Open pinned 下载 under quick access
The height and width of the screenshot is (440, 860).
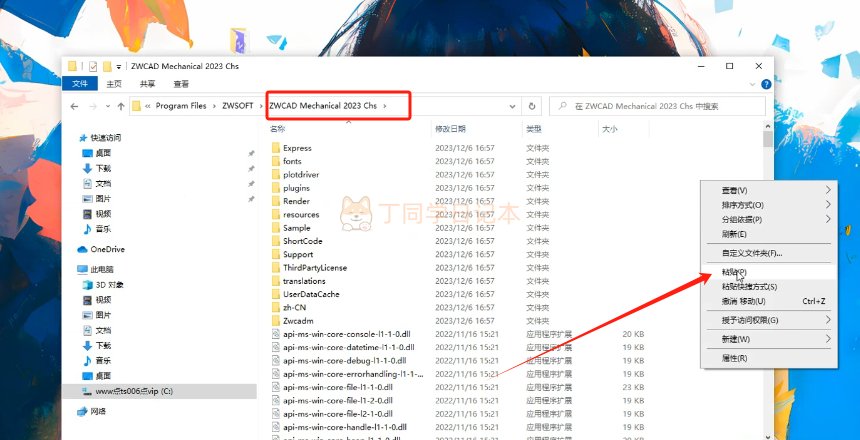(x=103, y=168)
